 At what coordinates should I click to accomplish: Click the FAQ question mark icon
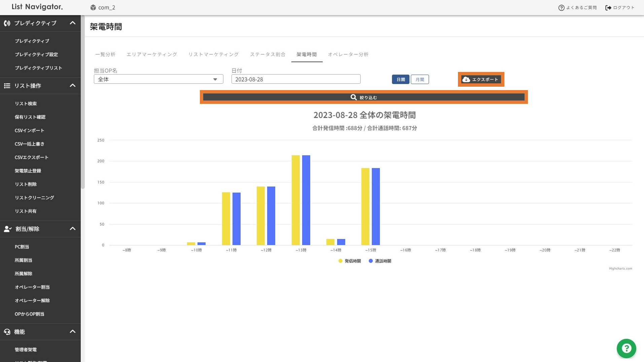coord(561,8)
